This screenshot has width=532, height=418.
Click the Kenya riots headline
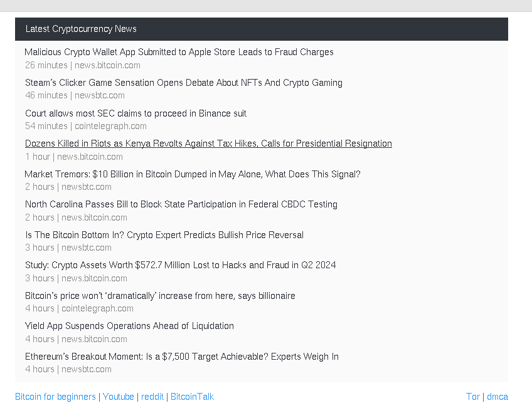pos(208,144)
